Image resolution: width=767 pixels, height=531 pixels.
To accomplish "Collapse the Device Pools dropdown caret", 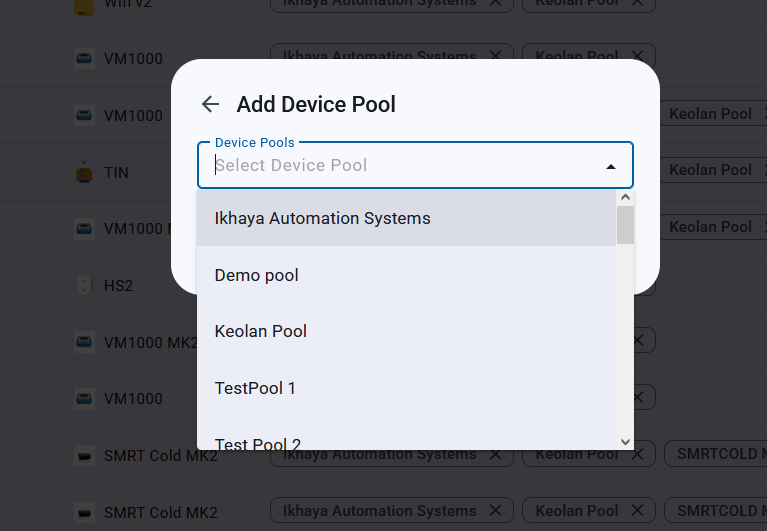I will [x=611, y=166].
